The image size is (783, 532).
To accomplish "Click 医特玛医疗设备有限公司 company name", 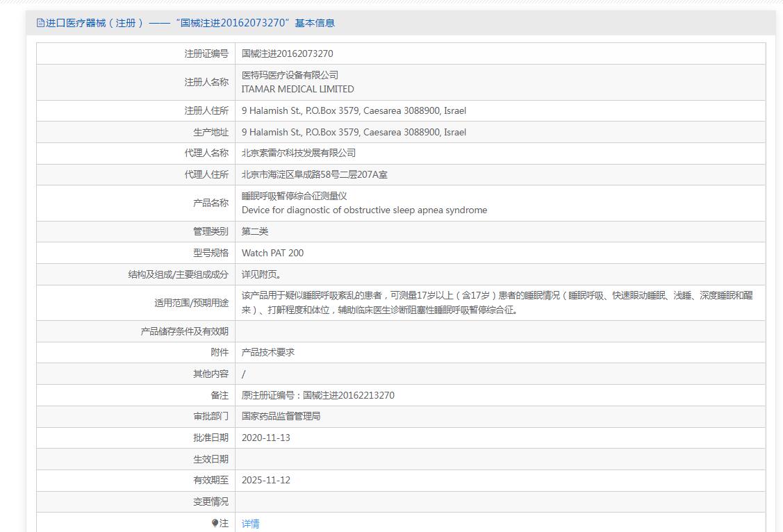I will point(290,75).
